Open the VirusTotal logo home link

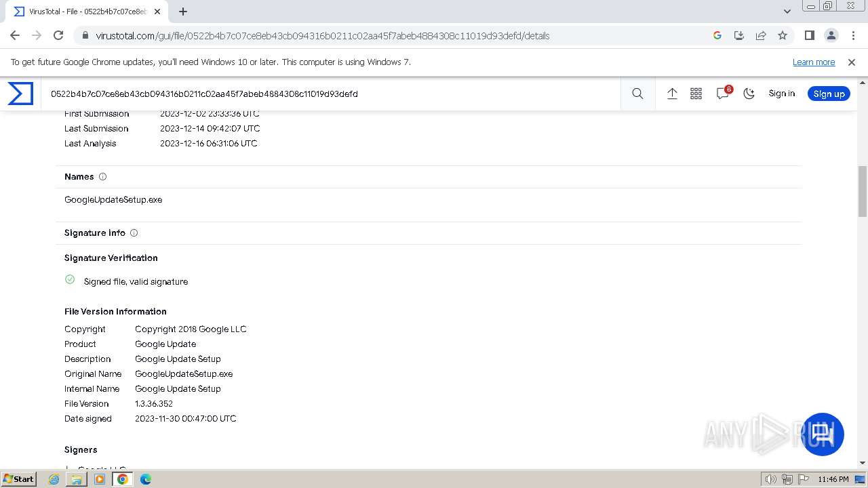(x=20, y=94)
